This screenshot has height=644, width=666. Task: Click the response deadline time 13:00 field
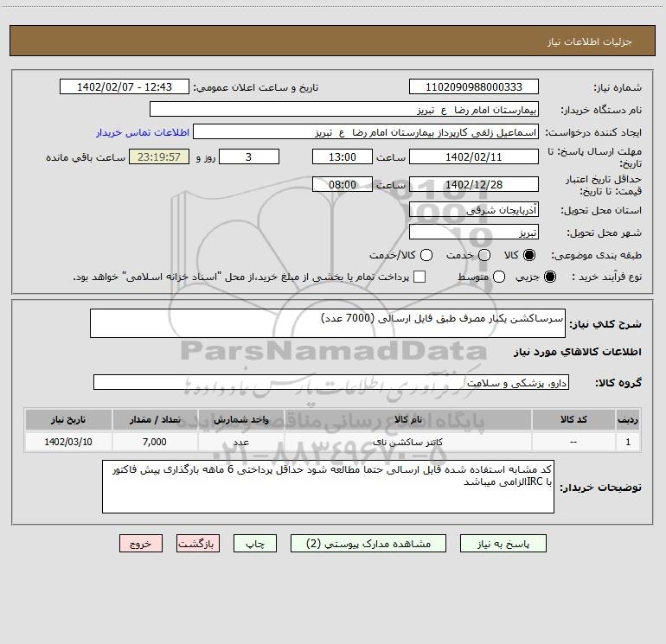(x=343, y=156)
